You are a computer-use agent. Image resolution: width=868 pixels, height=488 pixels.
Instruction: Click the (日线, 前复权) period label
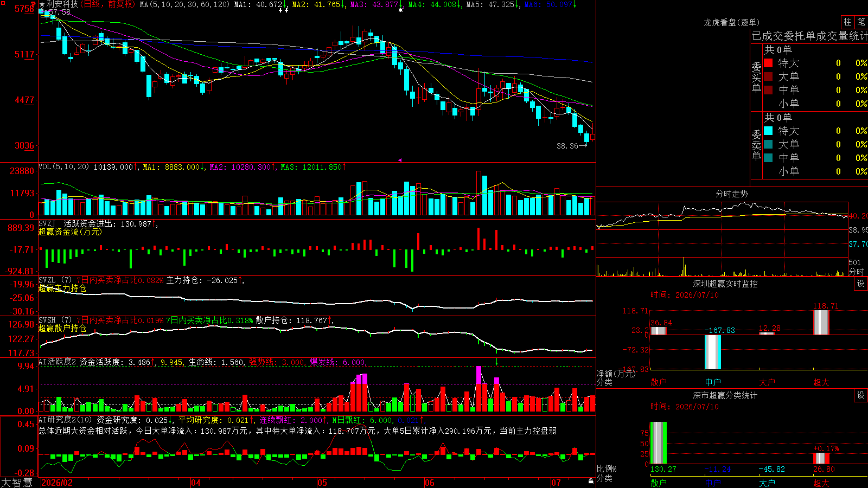pyautogui.click(x=107, y=4)
